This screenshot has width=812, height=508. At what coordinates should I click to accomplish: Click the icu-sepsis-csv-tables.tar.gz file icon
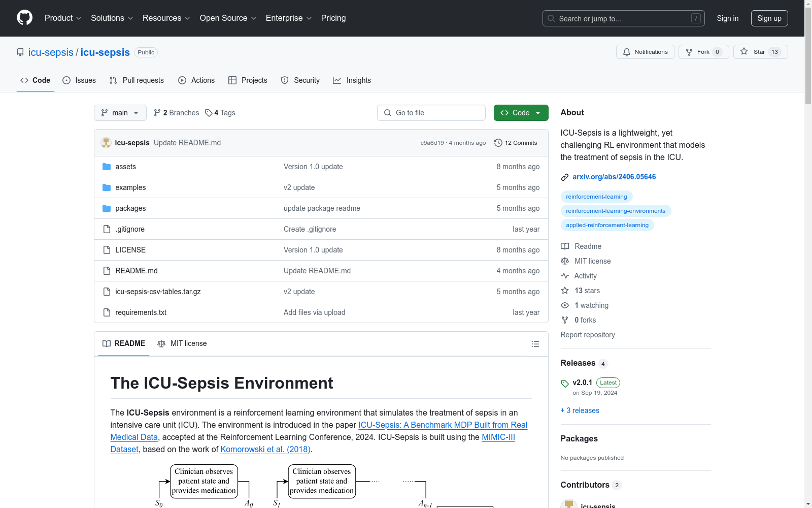tap(107, 292)
